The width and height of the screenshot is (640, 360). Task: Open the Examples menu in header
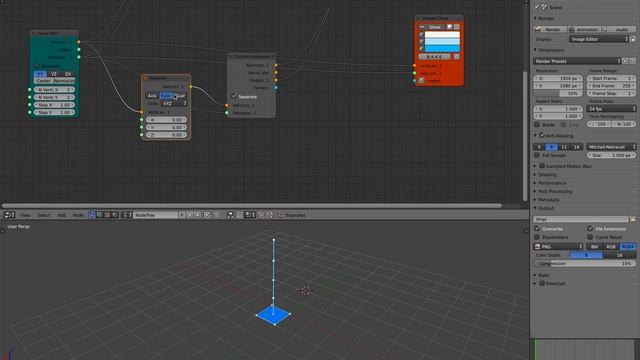(x=296, y=215)
